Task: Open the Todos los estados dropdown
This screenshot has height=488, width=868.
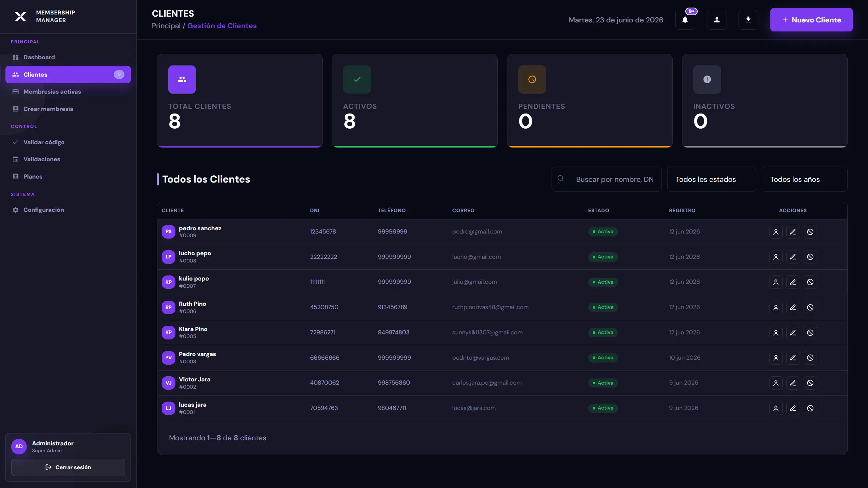Action: (711, 179)
